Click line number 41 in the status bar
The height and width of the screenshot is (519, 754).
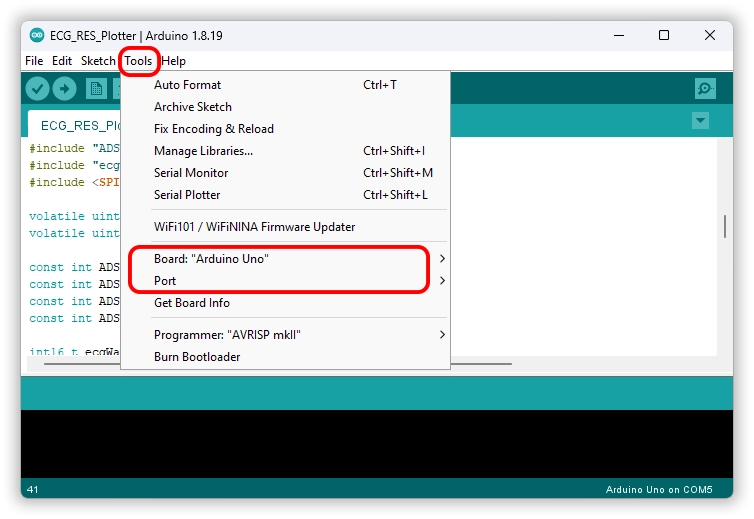click(32, 490)
